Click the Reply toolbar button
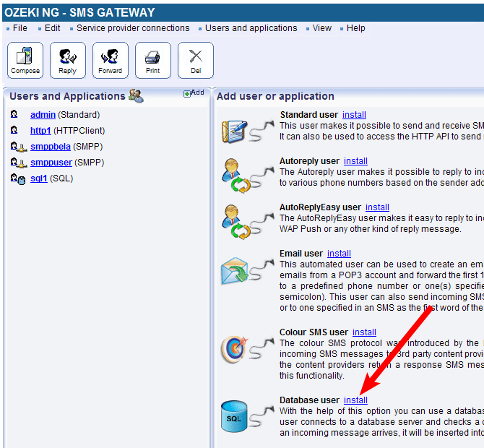This screenshot has width=484, height=448. pos(68,60)
